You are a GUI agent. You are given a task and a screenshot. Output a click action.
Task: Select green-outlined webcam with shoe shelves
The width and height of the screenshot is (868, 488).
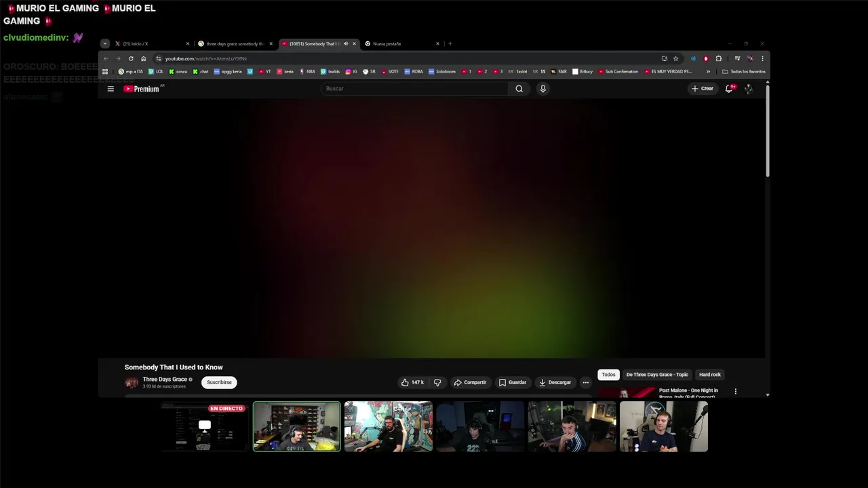pos(296,426)
